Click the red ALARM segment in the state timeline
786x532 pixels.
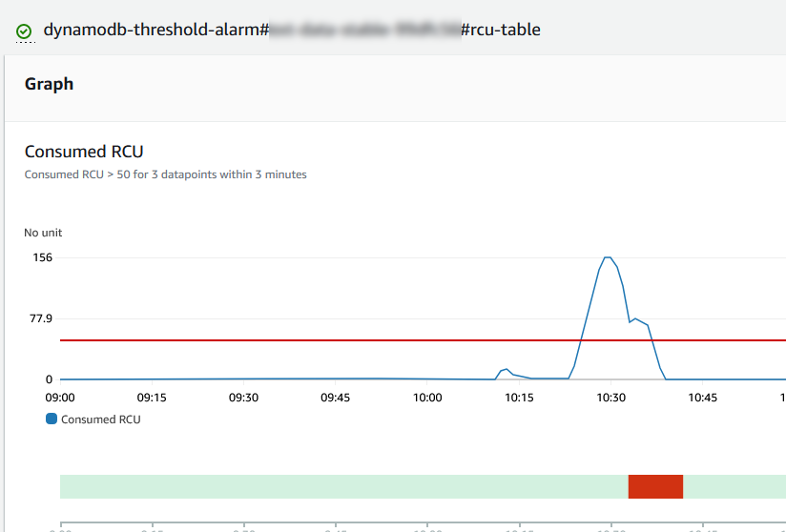coord(655,486)
